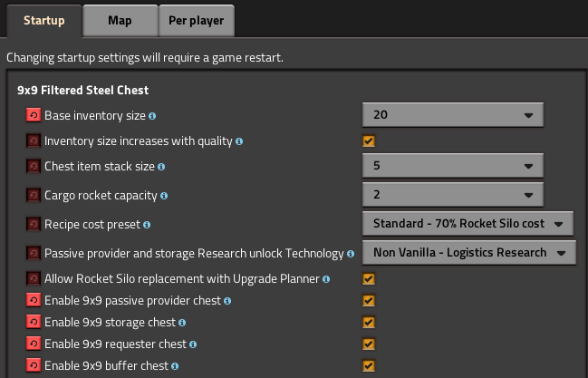
Task: Reset Enable 9x9 storage chest setting
Action: [x=34, y=322]
